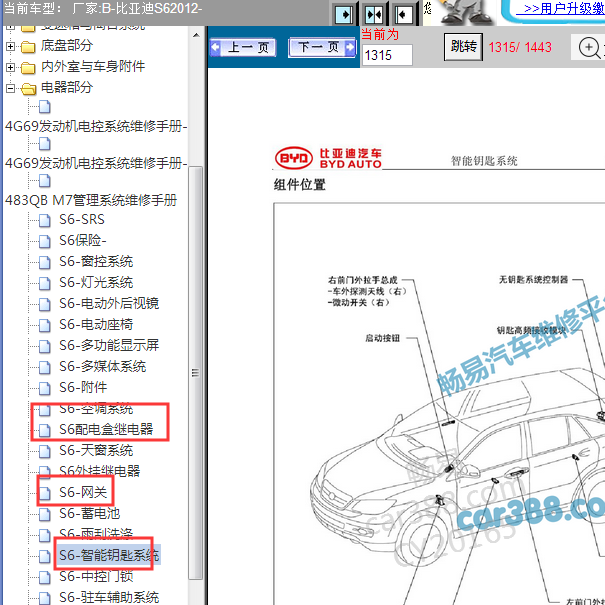Image resolution: width=605 pixels, height=605 pixels.
Task: Open first 4G69发动机电控系统维修手册 document
Action: [x=96, y=126]
